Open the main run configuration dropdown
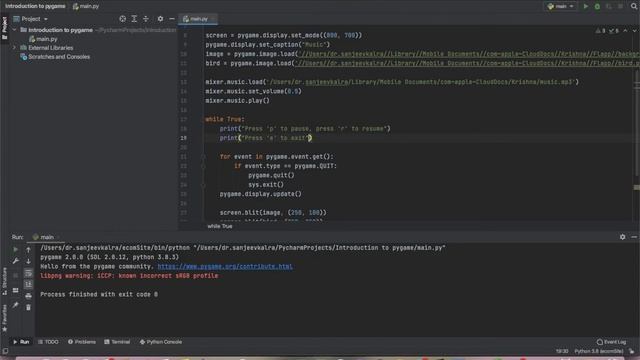Screen dimensions: 640x360 [560, 6]
